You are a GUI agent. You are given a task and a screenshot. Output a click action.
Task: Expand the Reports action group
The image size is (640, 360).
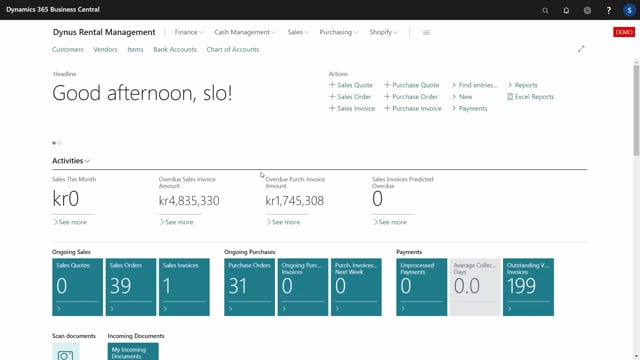(522, 85)
